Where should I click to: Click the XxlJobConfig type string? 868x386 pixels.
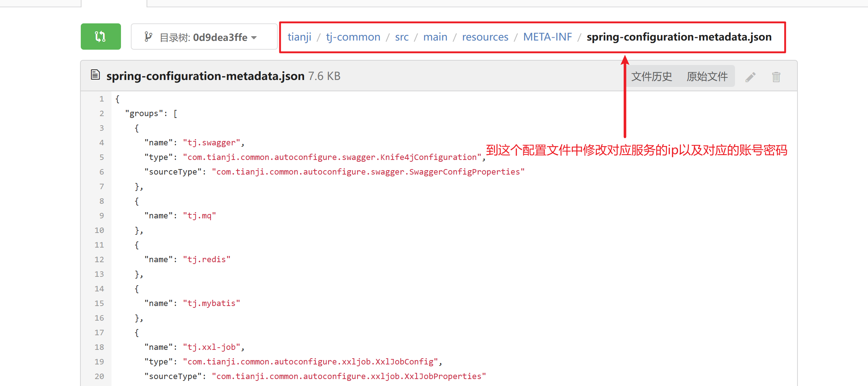[310, 362]
